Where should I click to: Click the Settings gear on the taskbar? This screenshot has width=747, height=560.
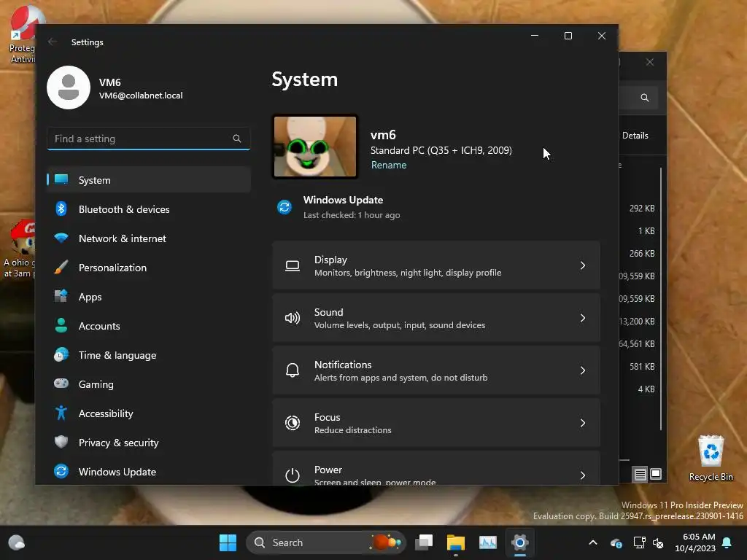pyautogui.click(x=519, y=542)
